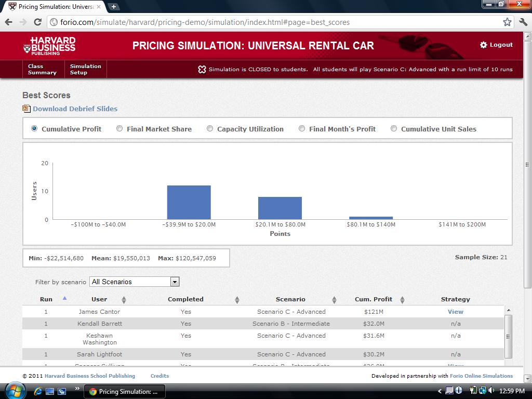This screenshot has width=532, height=399.
Task: Reload the page with refresh icon
Action: pos(37,22)
